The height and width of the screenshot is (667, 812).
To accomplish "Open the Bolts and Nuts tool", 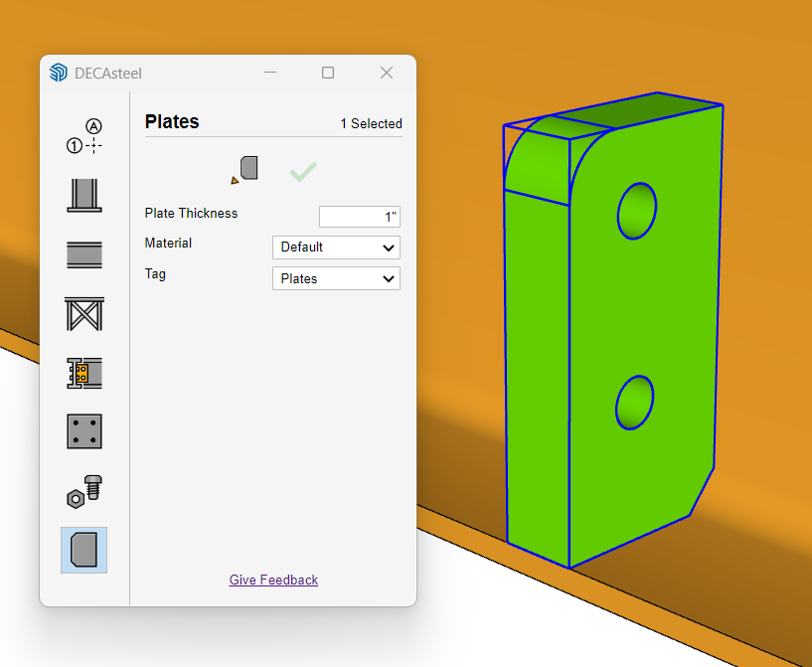I will pos(84,491).
